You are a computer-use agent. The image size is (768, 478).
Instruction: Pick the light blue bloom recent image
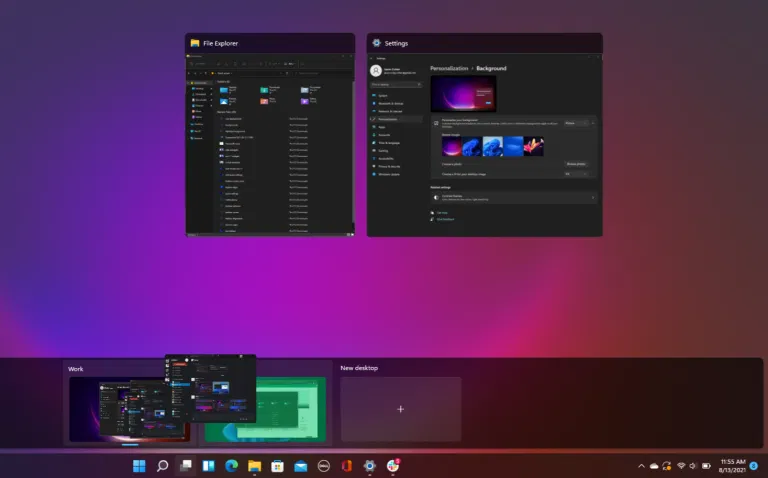493,146
